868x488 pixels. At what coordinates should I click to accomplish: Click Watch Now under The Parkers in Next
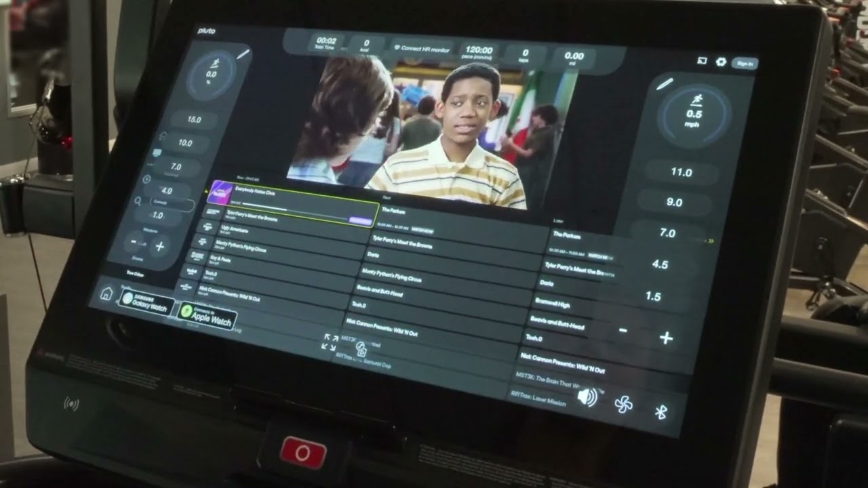(424, 230)
